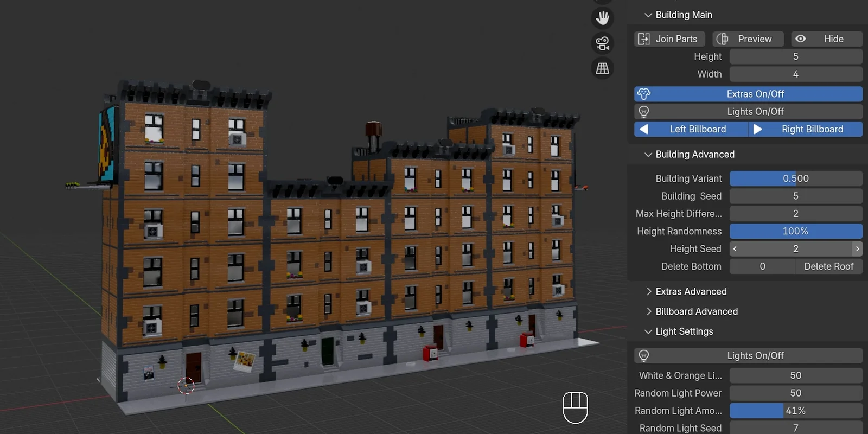Viewport: 868px width, 434px height.
Task: Toggle Right Billboard
Action: click(806, 129)
